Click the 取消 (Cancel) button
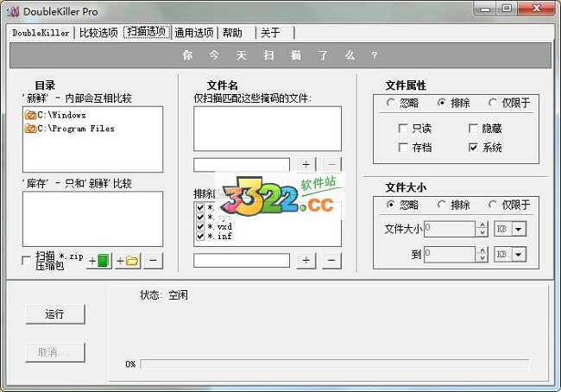The height and width of the screenshot is (392, 561). click(x=55, y=352)
